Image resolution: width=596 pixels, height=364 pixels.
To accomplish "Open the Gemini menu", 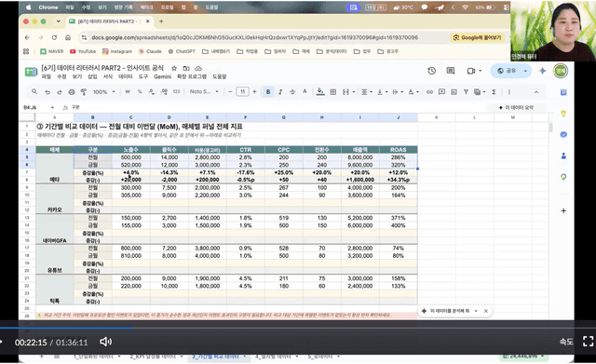I will point(162,76).
